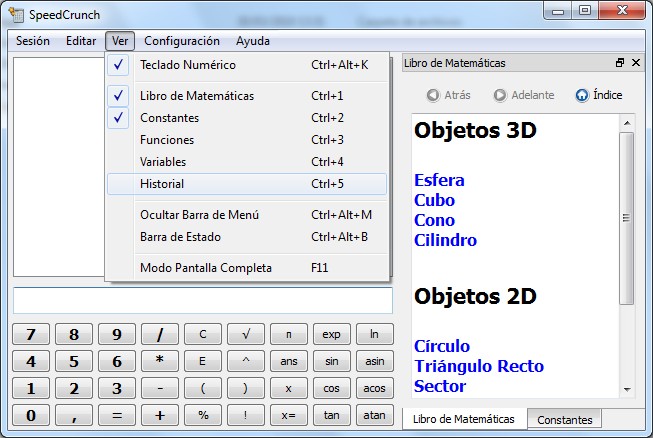Image resolution: width=653 pixels, height=438 pixels.
Task: Click the sin keypad button
Action: pyautogui.click(x=331, y=361)
